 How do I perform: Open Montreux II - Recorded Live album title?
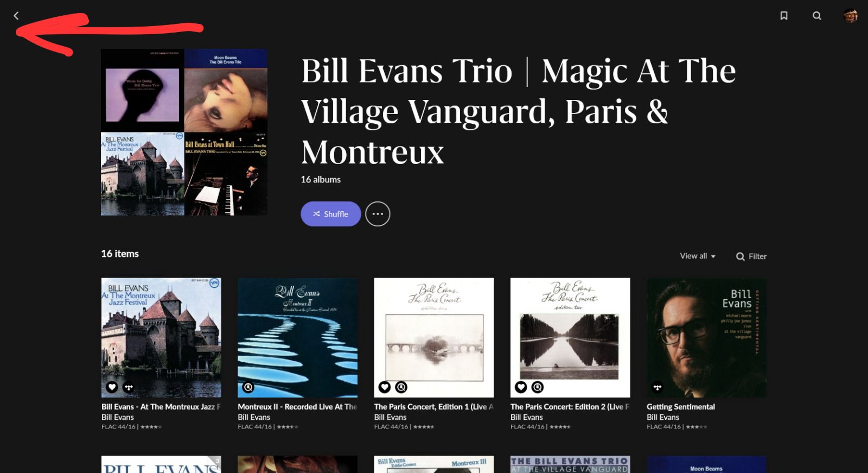(297, 407)
